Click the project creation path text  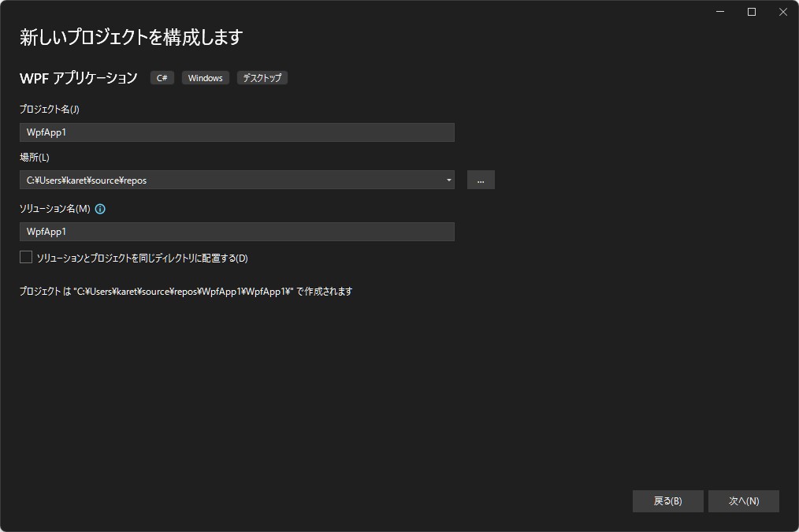(186, 292)
